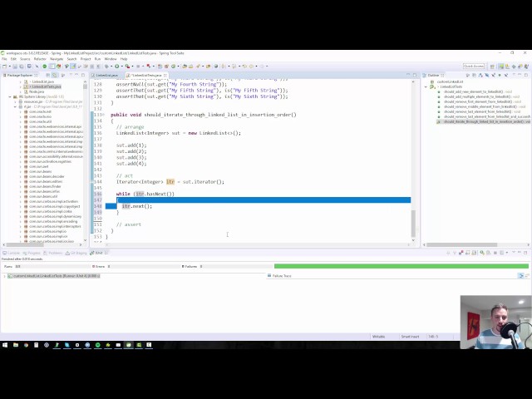
Task: Open the Console tab
Action: 11,253
